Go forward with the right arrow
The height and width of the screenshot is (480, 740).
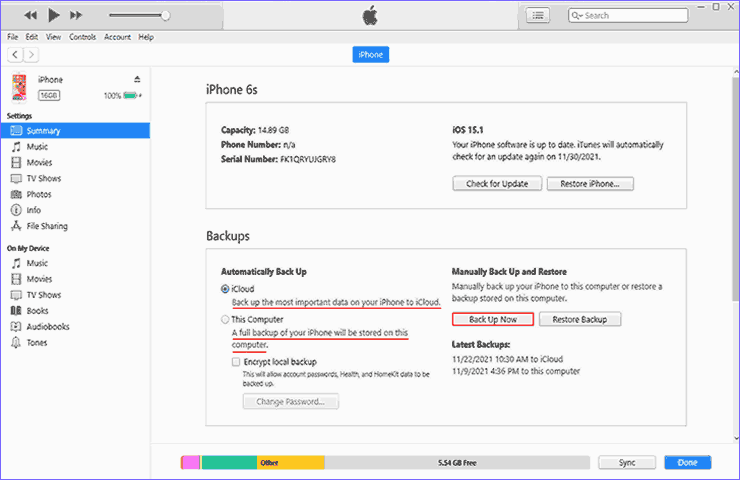click(x=31, y=55)
